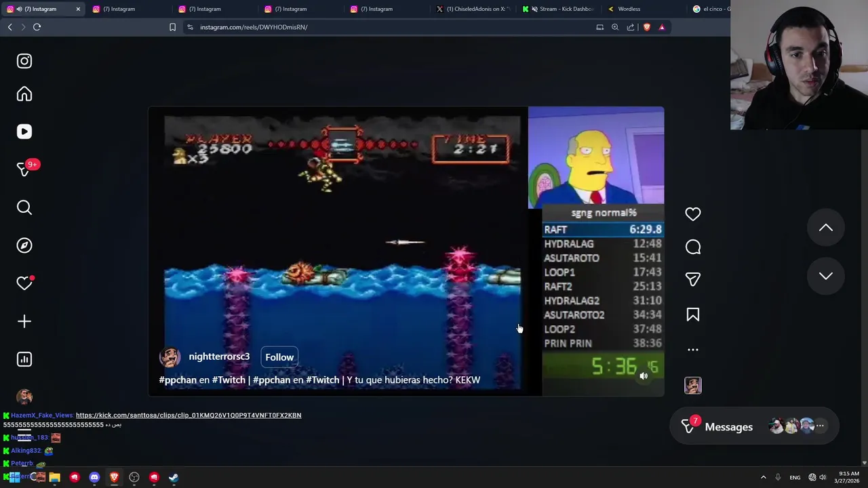Image resolution: width=868 pixels, height=488 pixels.
Task: Click the first #Twitch hashtag in caption
Action: coord(229,380)
